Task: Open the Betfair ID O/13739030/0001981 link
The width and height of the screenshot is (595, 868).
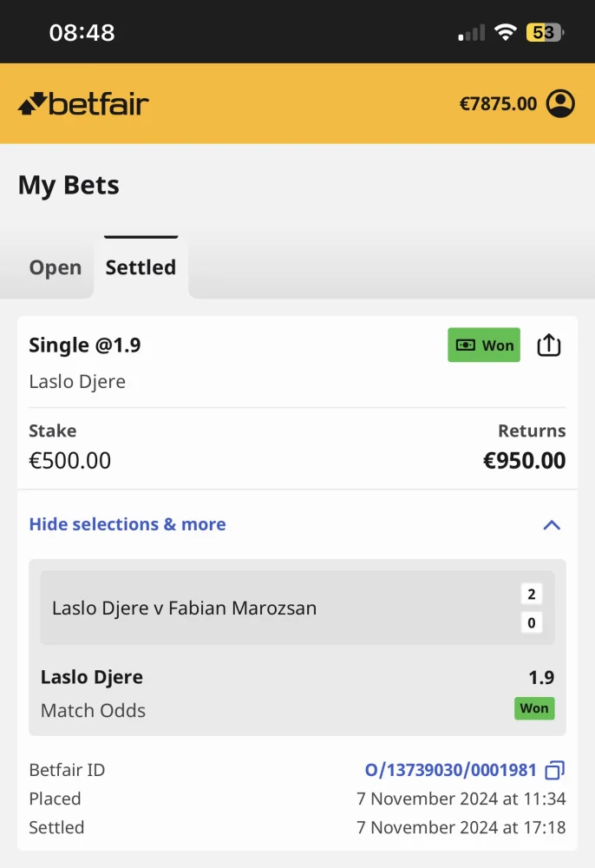Action: click(x=451, y=770)
